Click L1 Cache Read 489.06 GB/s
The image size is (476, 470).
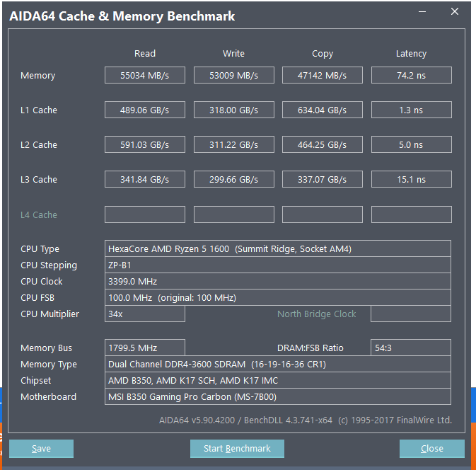pos(145,110)
